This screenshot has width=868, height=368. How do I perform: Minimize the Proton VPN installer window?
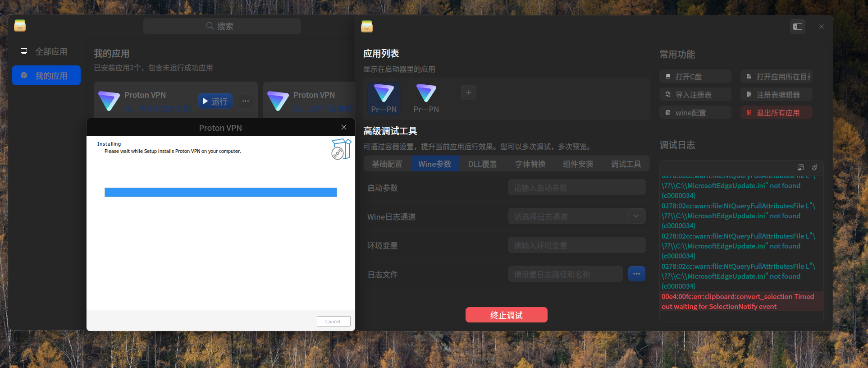coord(321,128)
